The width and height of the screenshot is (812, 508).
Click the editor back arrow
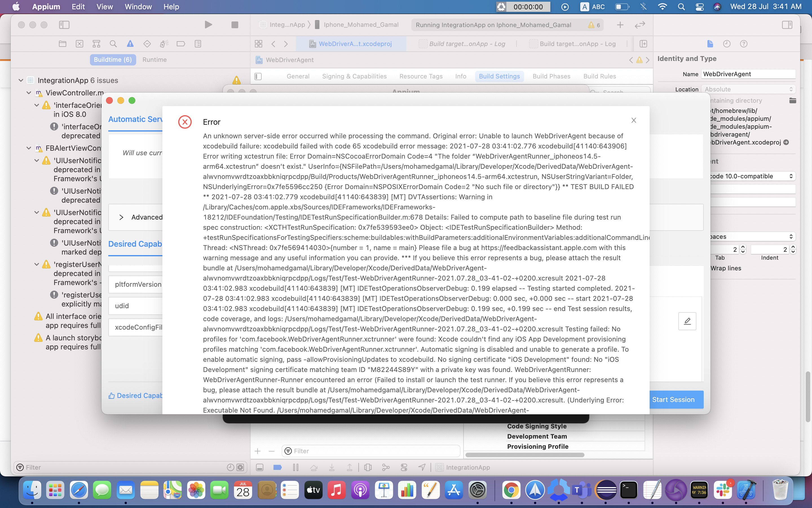coord(273,44)
